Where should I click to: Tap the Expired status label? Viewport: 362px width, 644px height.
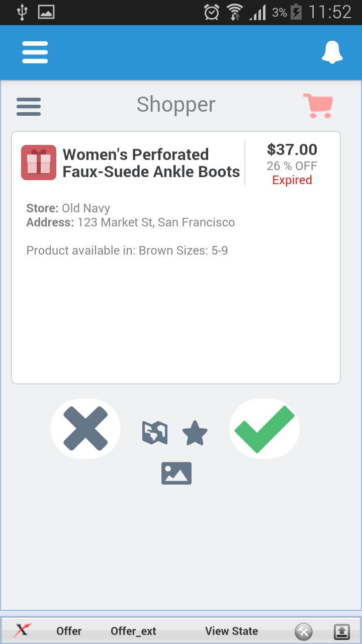(x=292, y=180)
